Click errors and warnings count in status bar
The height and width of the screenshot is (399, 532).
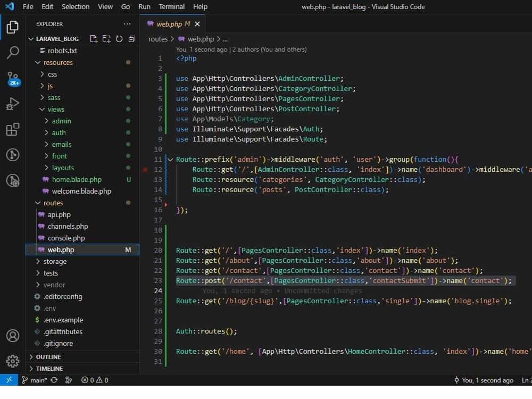click(x=95, y=380)
